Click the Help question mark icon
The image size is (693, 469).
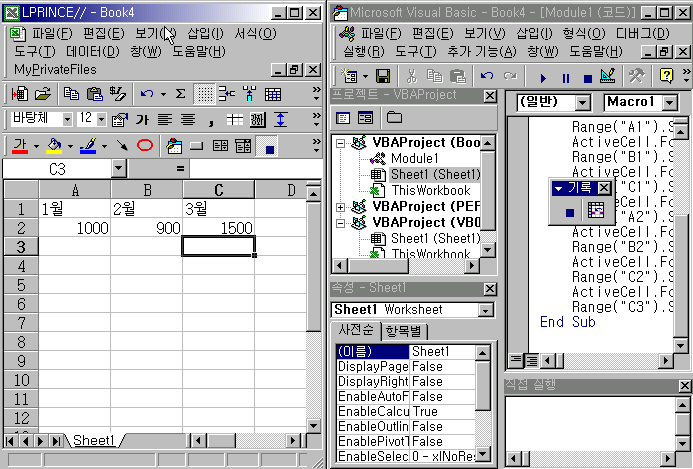(x=666, y=76)
